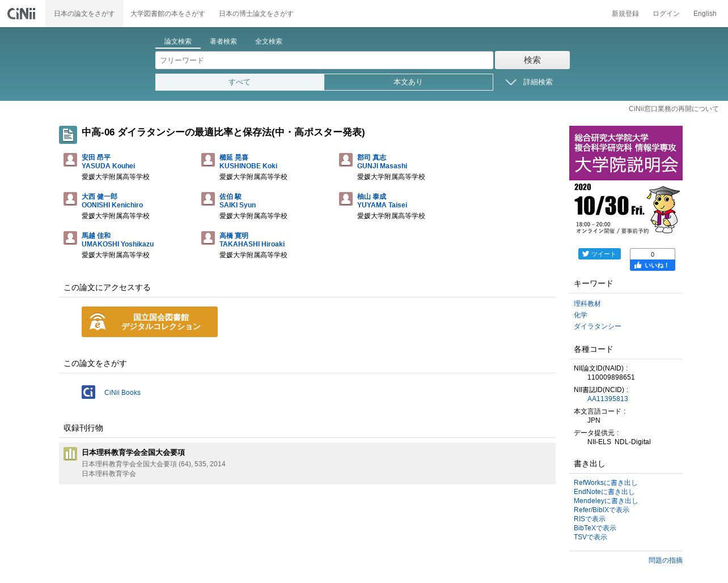The height and width of the screenshot is (583, 728).
Task: Click the author avatar icon next to YASUDA Kouhei
Action: click(70, 160)
